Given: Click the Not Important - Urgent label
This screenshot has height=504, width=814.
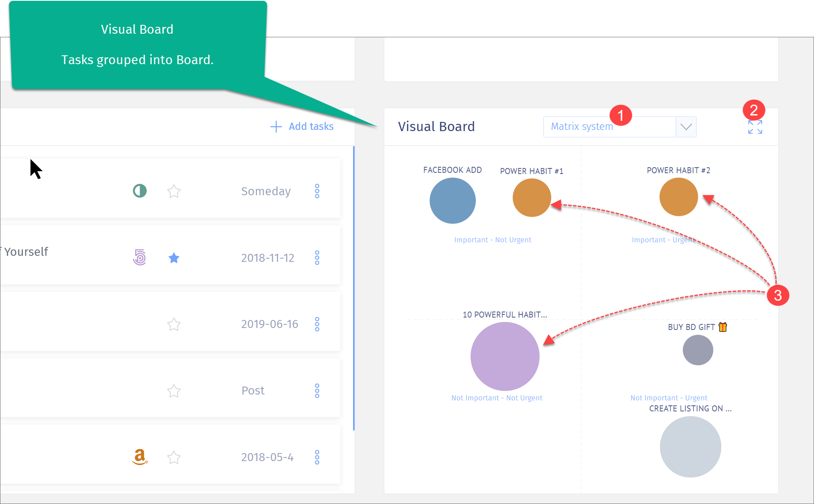Looking at the screenshot, I should tap(669, 398).
